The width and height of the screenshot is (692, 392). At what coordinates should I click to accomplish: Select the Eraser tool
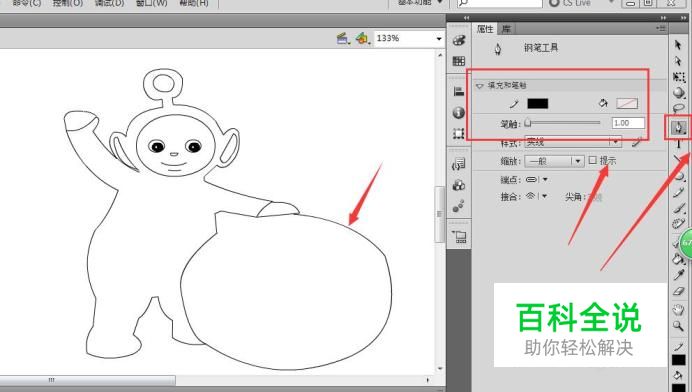click(x=679, y=291)
